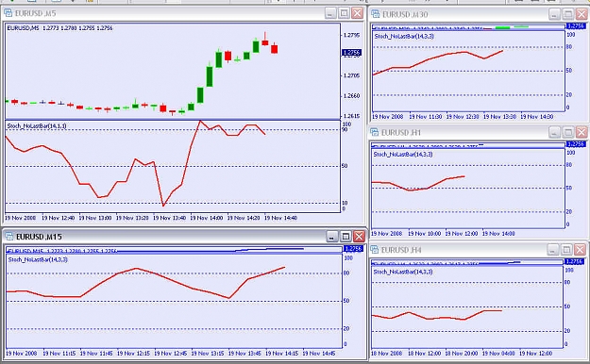
Task: Maximize the EURUSD,H1 chart window
Action: click(567, 132)
